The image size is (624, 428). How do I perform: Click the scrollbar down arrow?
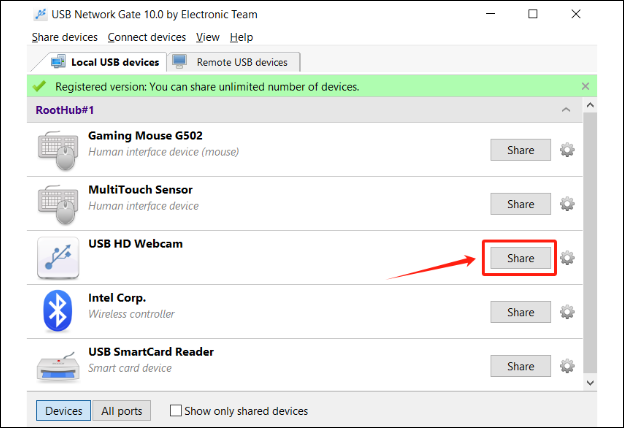click(590, 383)
